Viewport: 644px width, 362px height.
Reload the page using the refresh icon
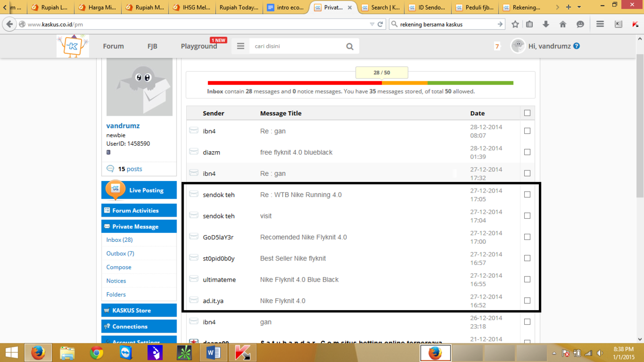380,24
